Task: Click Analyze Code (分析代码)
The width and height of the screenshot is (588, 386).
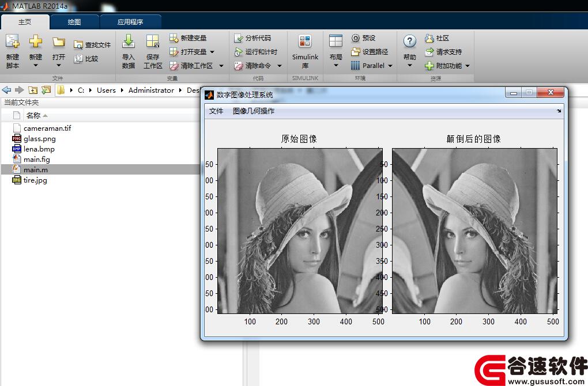Action: tap(252, 38)
